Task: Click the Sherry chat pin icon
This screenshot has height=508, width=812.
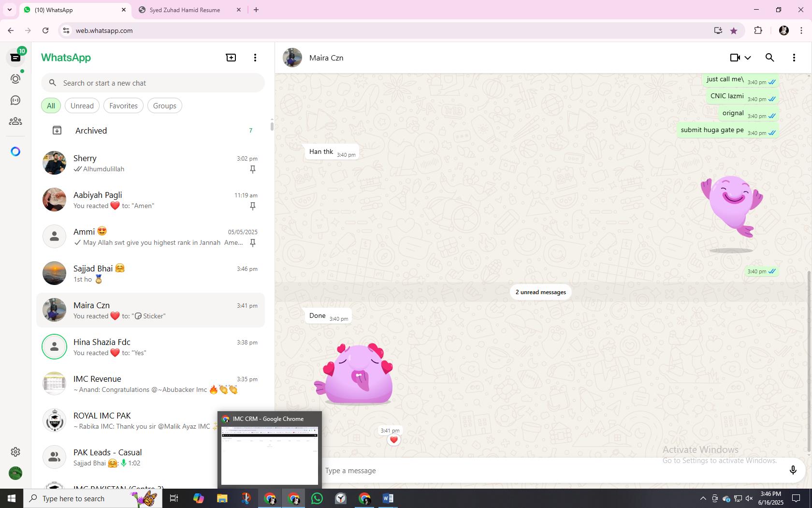Action: (x=252, y=169)
